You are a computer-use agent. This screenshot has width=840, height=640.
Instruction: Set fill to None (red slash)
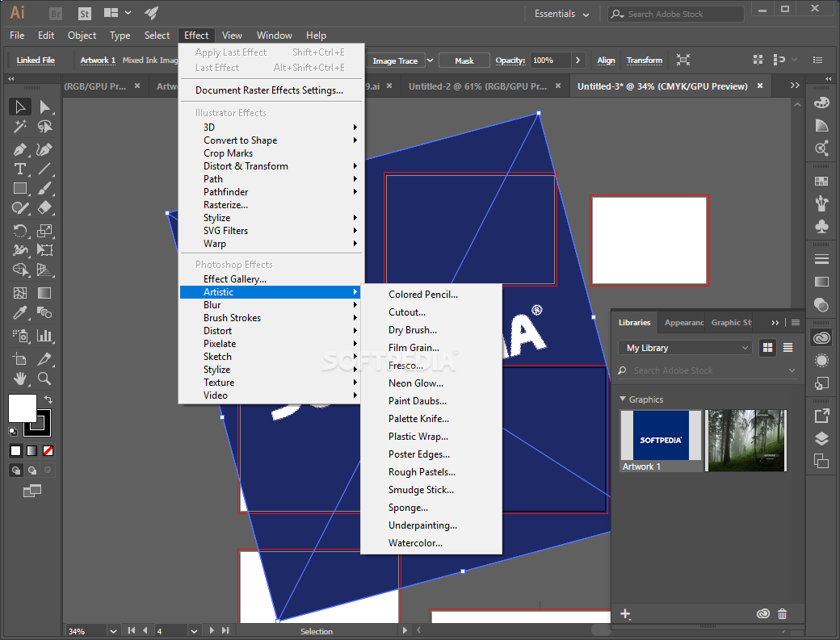click(48, 450)
